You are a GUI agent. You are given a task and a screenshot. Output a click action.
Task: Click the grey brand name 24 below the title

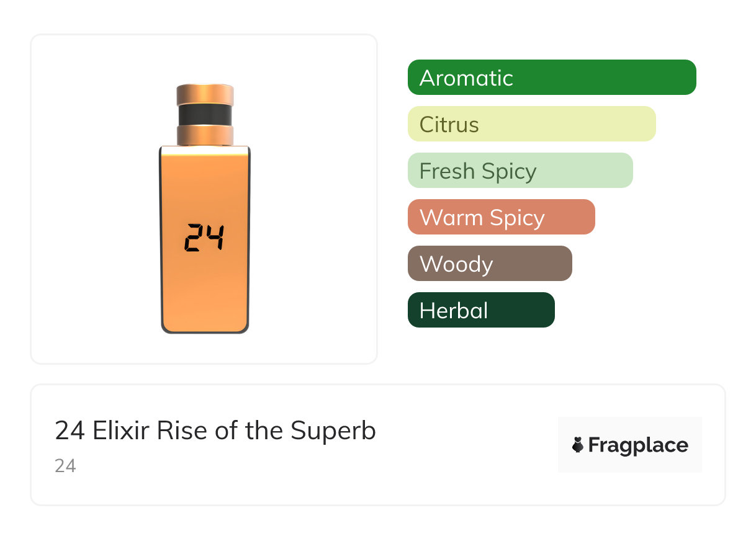65,466
